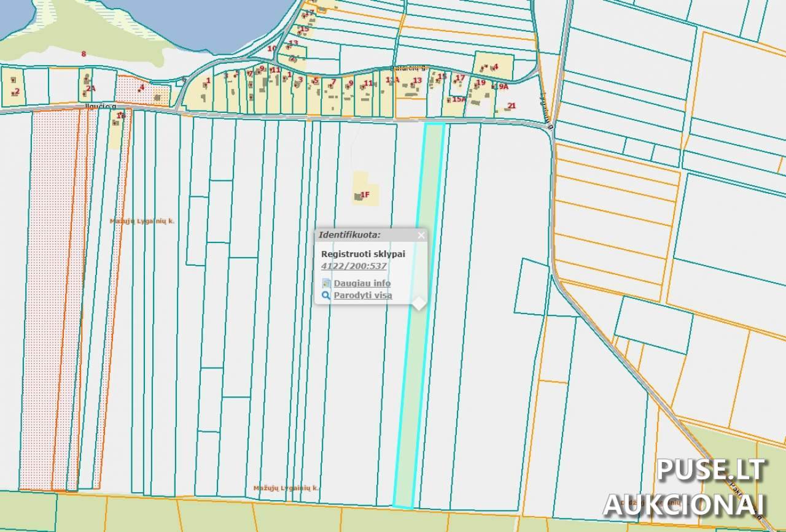Click the house marker labeled 15A
Screen dimensions: 786x532
coord(458,99)
